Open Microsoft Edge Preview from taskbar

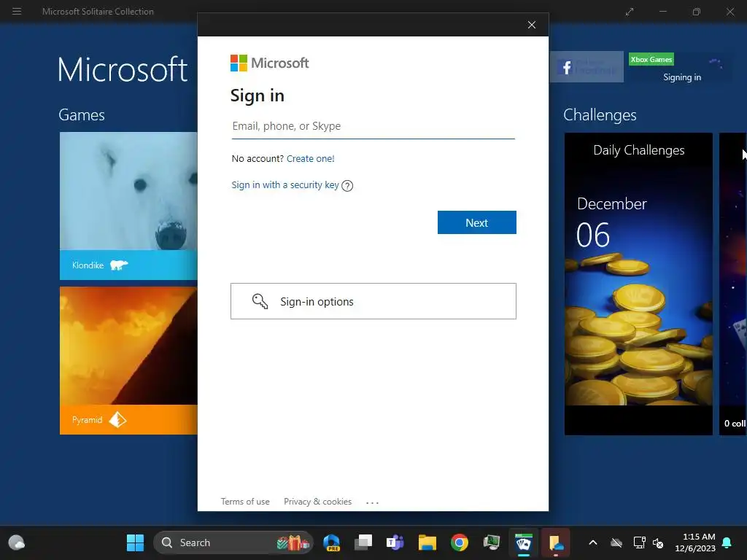331,542
